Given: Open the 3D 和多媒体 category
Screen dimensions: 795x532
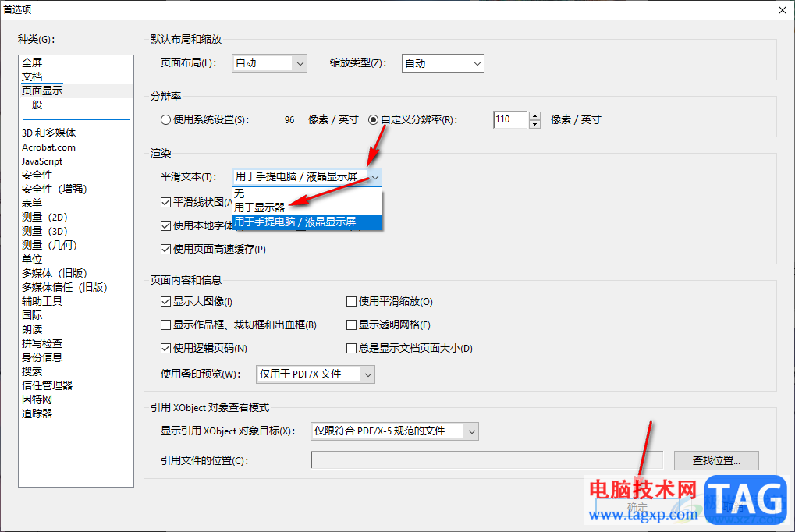Looking at the screenshot, I should (48, 133).
